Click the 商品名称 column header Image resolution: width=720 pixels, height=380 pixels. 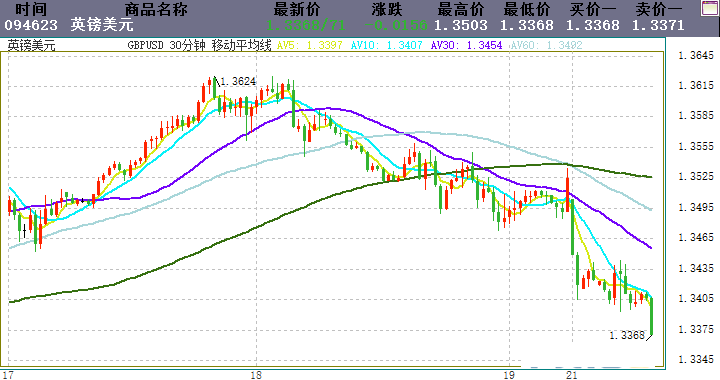[x=156, y=9]
